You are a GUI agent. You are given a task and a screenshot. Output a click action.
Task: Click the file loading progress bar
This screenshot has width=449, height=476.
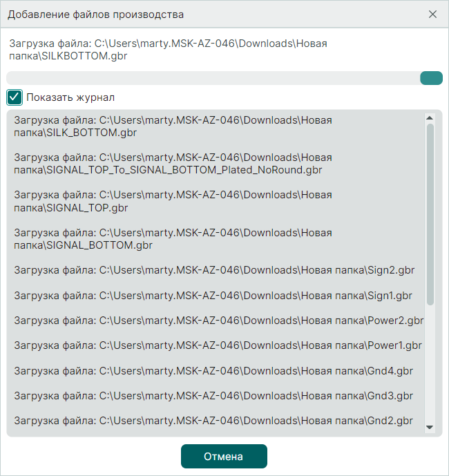tap(224, 78)
